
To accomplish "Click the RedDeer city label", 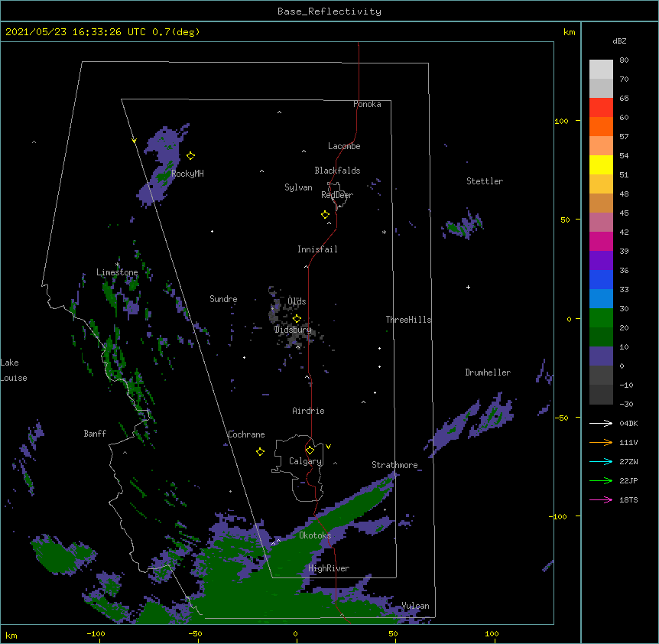I will [337, 195].
